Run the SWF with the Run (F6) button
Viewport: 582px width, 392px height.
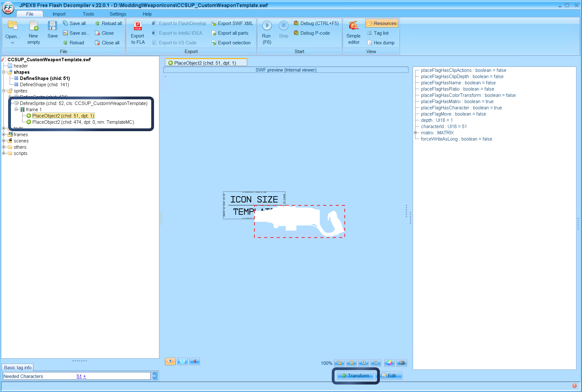point(267,26)
